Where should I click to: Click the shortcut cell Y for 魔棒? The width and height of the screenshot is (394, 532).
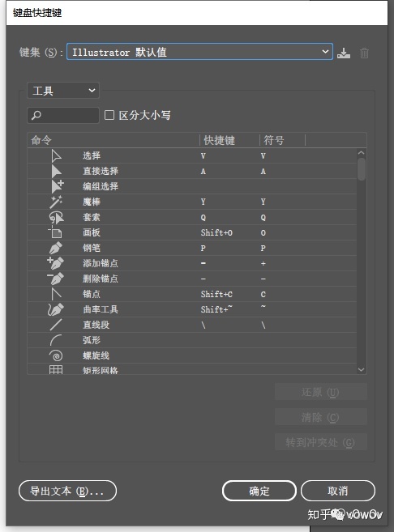pyautogui.click(x=203, y=202)
